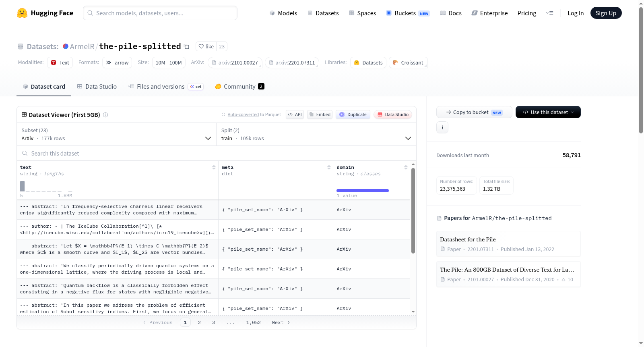Open the Text modality tag
This screenshot has width=644, height=347.
click(60, 62)
